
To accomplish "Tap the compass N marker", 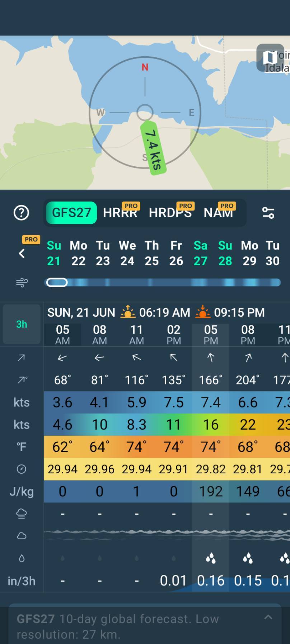I will (145, 67).
